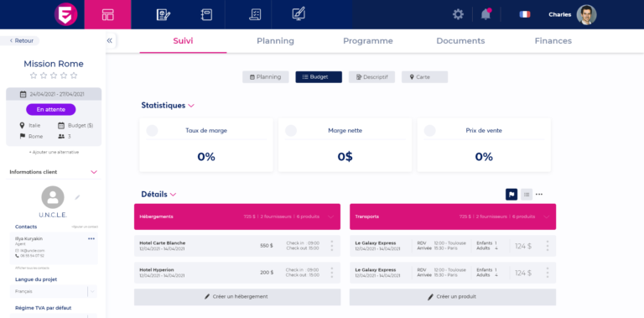Toggle the circle on Taux de marge card
This screenshot has height=318, width=644.
(152, 131)
